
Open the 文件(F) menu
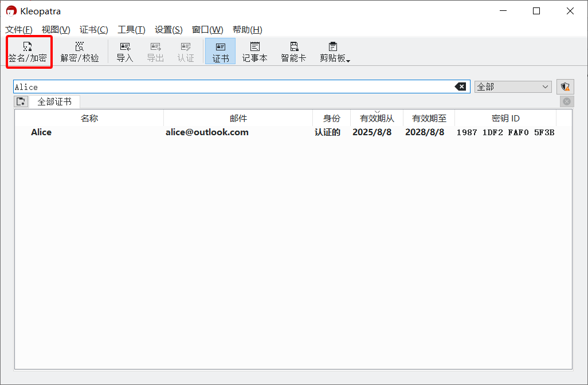click(x=19, y=30)
